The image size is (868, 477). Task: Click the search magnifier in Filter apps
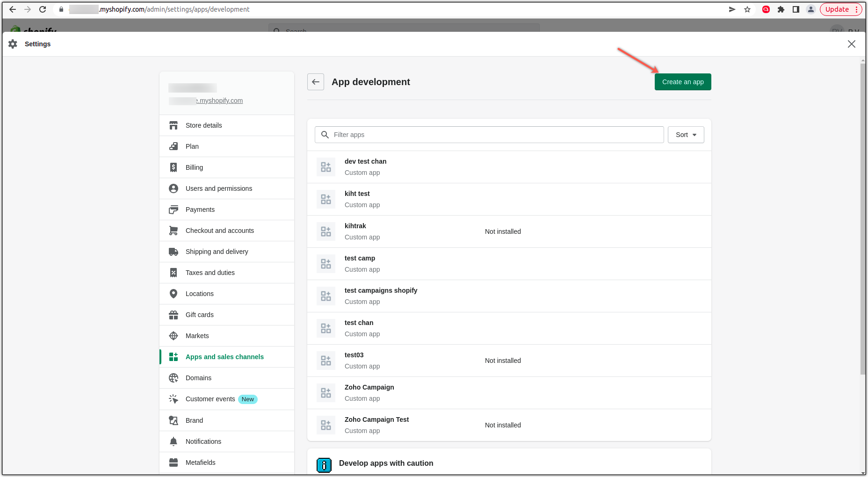pyautogui.click(x=325, y=135)
